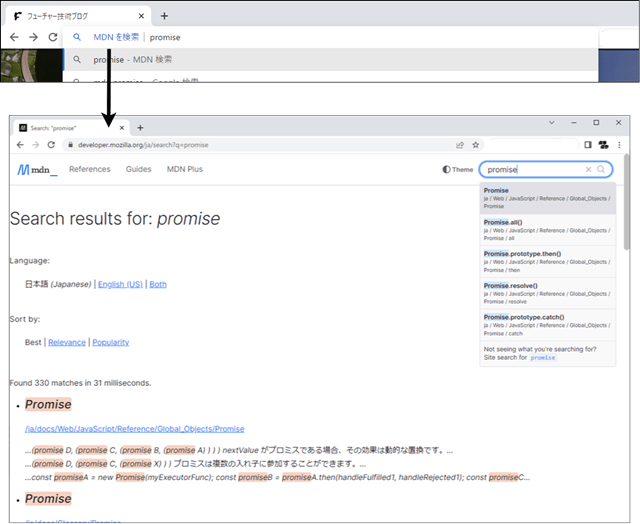The width and height of the screenshot is (640, 524).
Task: Select Both languages link
Action: point(158,284)
